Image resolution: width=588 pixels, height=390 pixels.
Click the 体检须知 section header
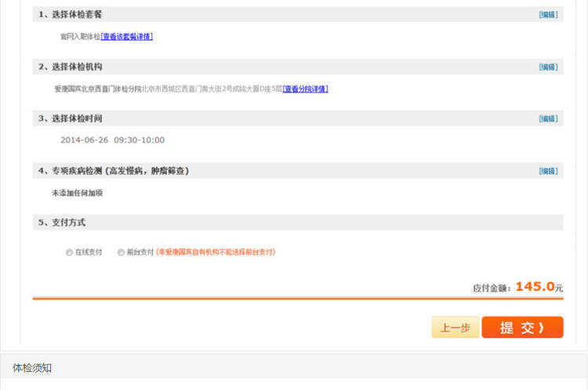(x=32, y=367)
